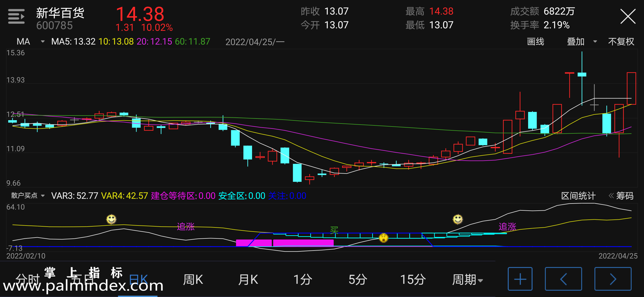Open 区间统计 range statistics

(578, 196)
